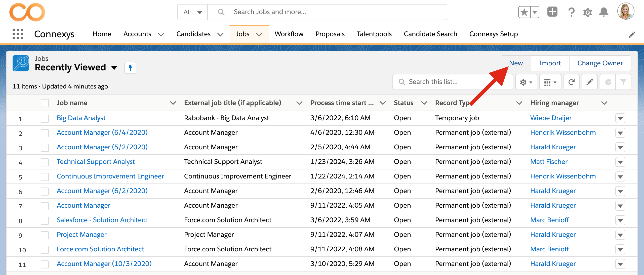This screenshot has width=644, height=275.
Task: Edit list inline with the pencil button
Action: (x=590, y=82)
